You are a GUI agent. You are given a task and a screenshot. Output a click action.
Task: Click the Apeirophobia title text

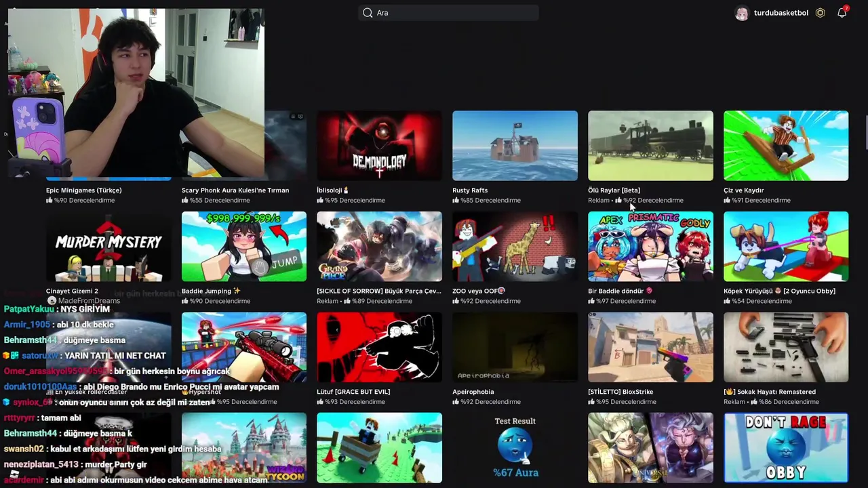[x=473, y=392]
